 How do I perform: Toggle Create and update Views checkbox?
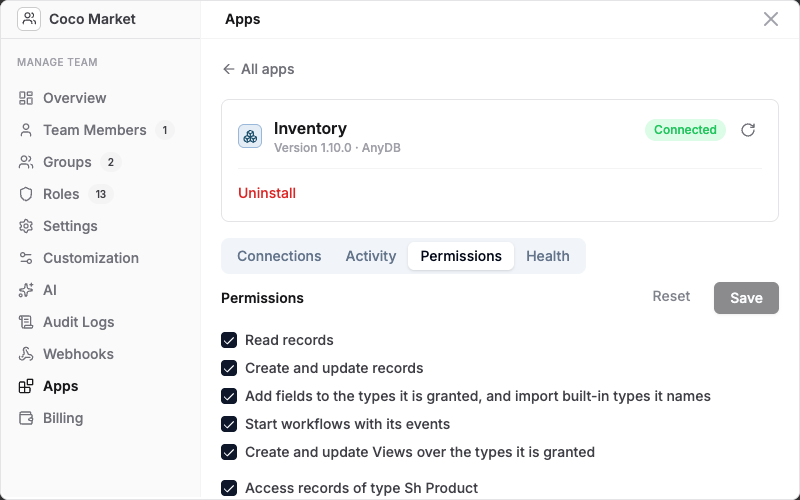(x=229, y=452)
